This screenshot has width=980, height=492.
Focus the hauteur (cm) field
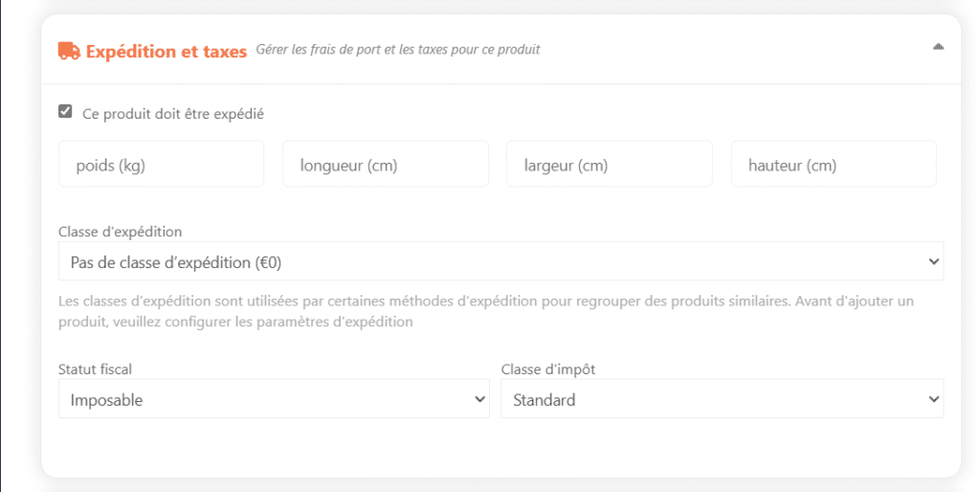(834, 164)
